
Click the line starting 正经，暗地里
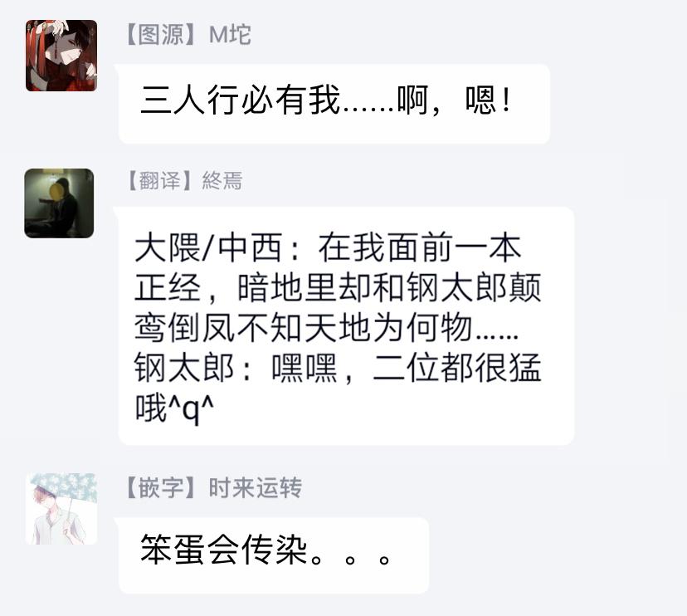338,287
